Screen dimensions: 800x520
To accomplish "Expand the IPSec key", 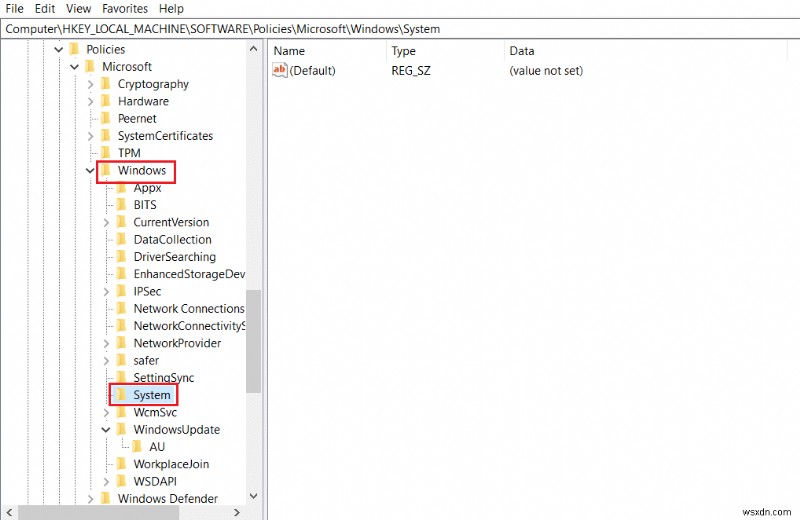I will (x=106, y=291).
